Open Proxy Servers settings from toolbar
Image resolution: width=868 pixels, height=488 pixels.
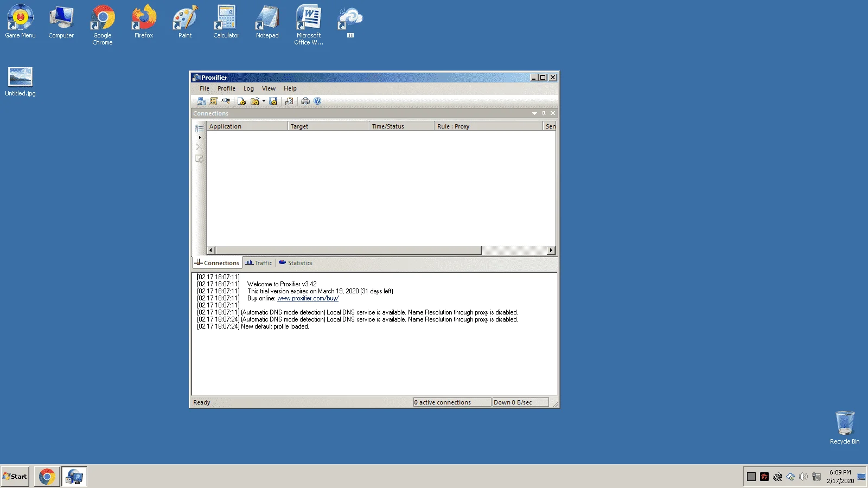point(202,101)
